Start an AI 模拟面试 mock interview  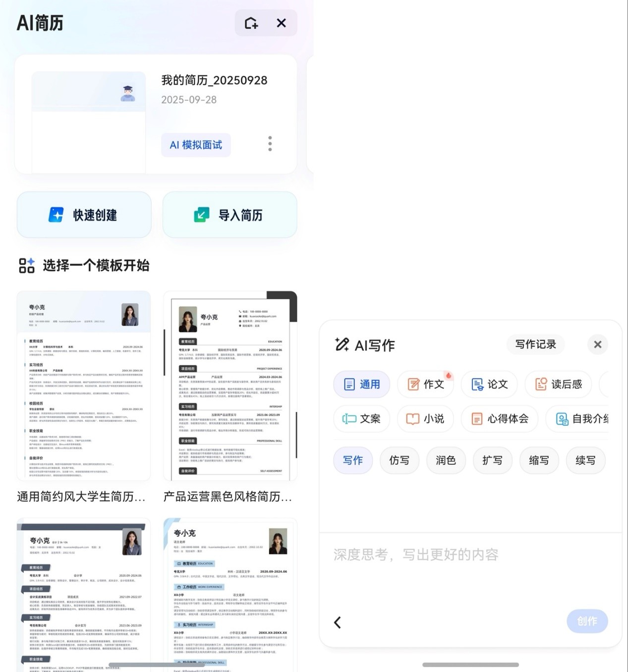(x=196, y=145)
